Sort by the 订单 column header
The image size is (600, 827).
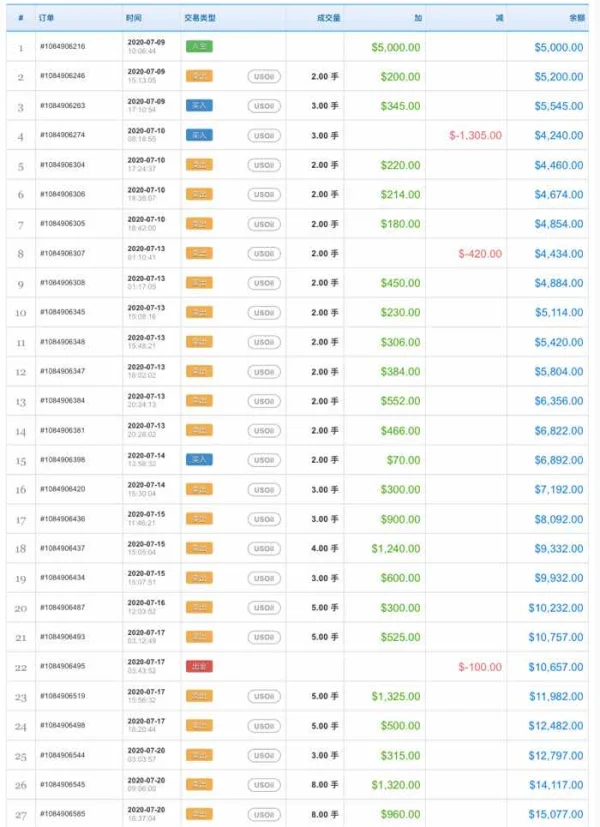point(46,18)
